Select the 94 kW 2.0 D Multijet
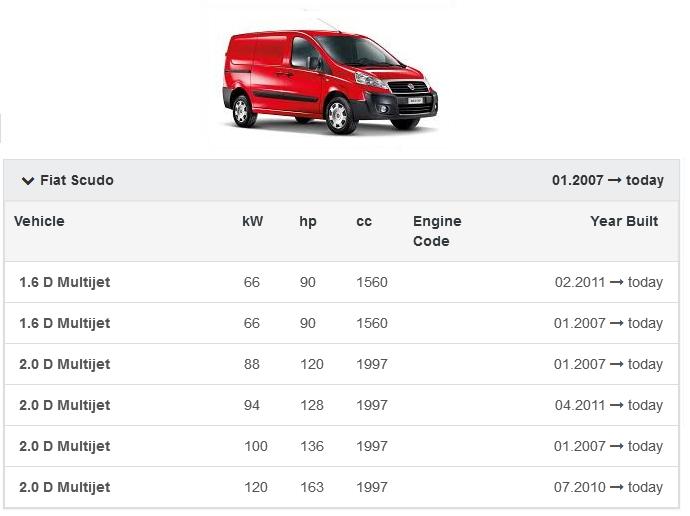The image size is (690, 516). 65,406
